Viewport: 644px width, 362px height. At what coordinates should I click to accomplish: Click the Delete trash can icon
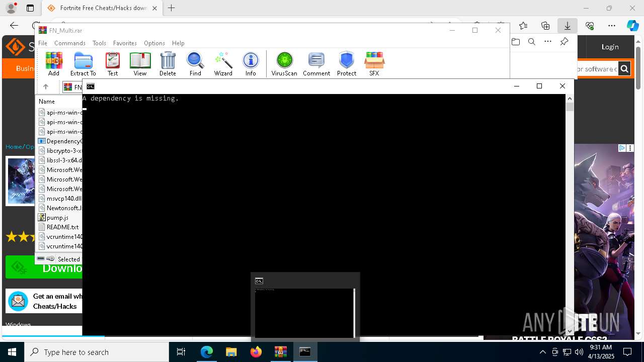(x=168, y=64)
